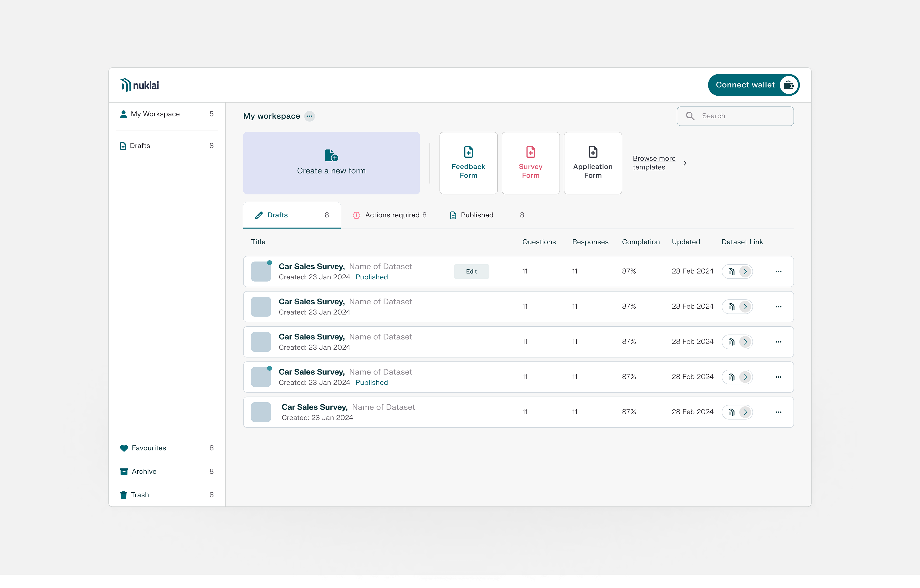The width and height of the screenshot is (920, 588).
Task: Open more options for fourth survey row
Action: (779, 377)
